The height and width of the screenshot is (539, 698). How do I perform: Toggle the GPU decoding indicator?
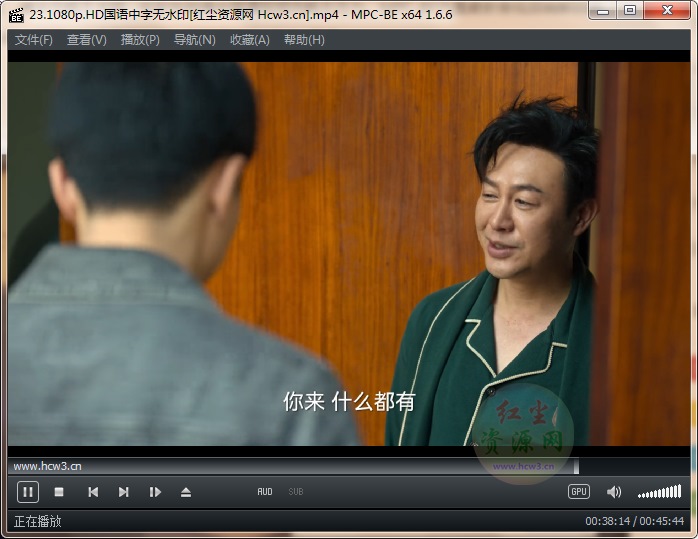(579, 491)
